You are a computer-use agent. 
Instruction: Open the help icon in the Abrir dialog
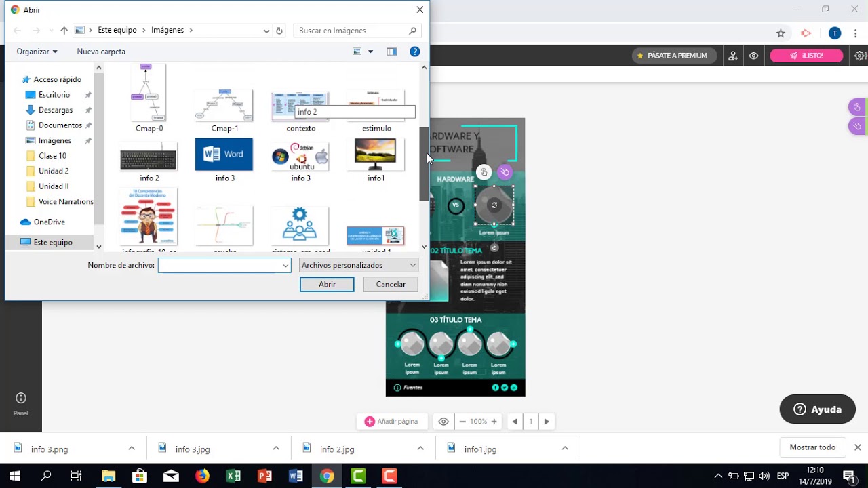415,52
